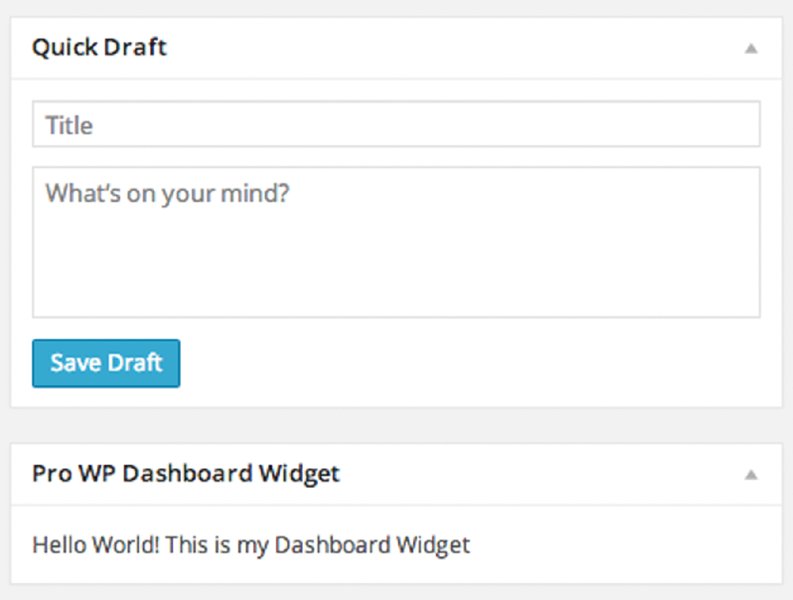The width and height of the screenshot is (793, 600).
Task: Click the right end of the Title field
Action: [730, 125]
